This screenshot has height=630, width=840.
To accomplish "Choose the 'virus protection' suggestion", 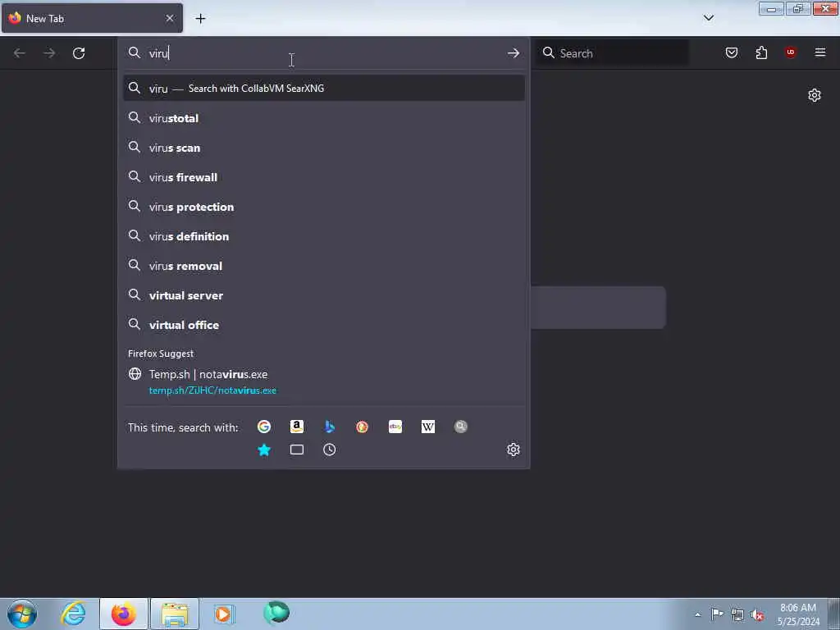I will pyautogui.click(x=323, y=207).
